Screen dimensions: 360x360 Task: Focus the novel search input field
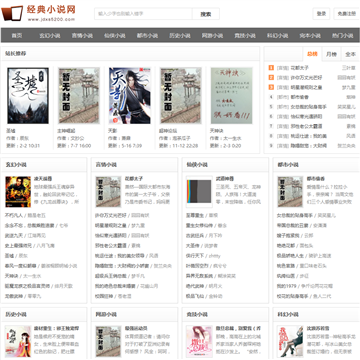[x=143, y=14]
